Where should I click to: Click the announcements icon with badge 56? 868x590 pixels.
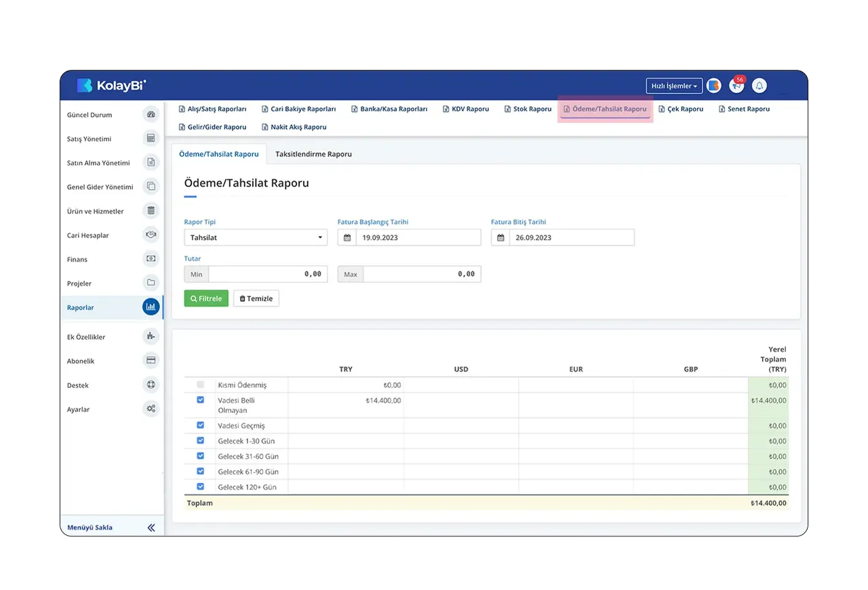[736, 85]
